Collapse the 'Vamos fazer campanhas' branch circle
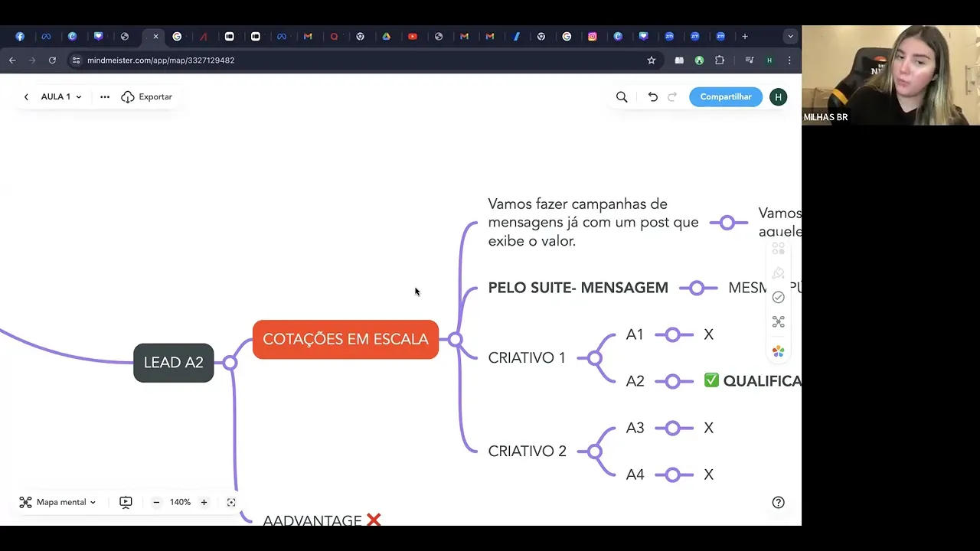The width and height of the screenshot is (980, 551). (x=727, y=223)
